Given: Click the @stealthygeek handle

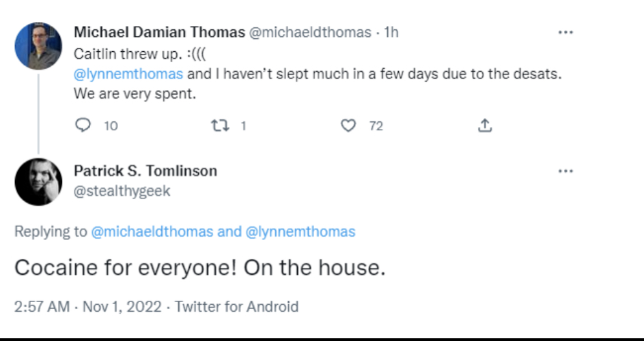Looking at the screenshot, I should pyautogui.click(x=122, y=191).
